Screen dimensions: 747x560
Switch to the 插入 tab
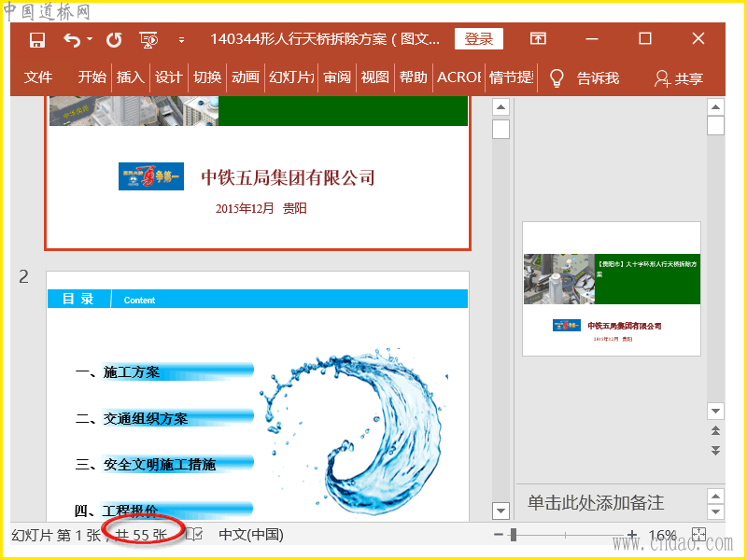130,77
